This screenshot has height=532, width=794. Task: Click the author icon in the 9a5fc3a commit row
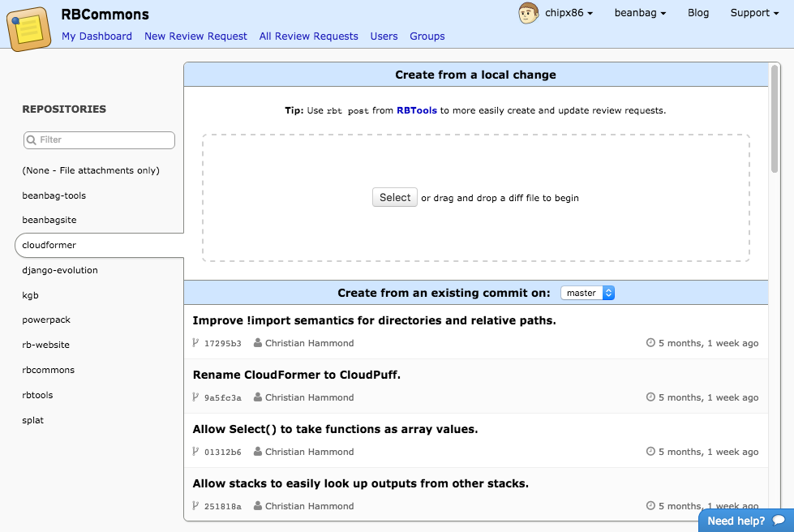(258, 397)
